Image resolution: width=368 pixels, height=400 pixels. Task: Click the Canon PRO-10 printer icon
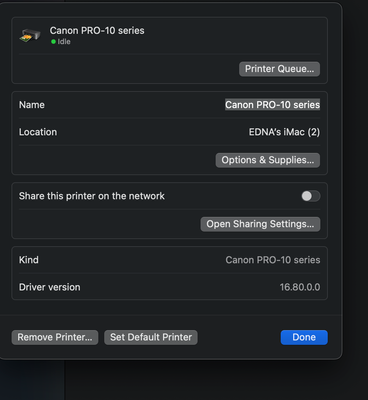30,35
